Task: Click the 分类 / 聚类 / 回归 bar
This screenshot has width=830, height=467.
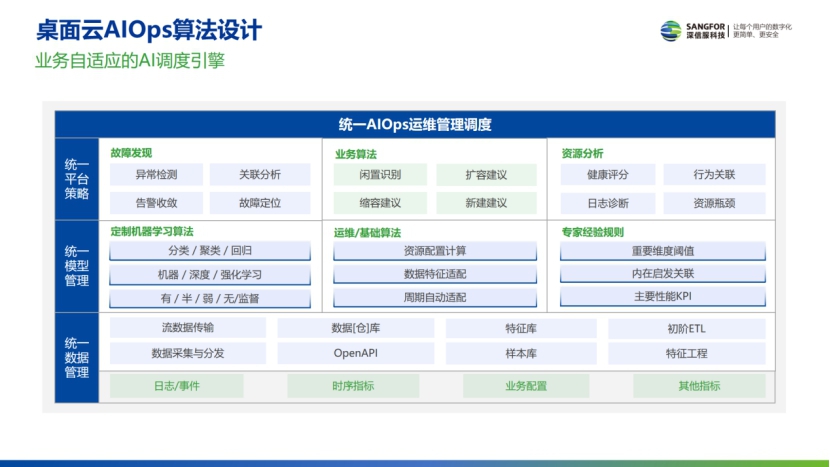Action: (209, 250)
